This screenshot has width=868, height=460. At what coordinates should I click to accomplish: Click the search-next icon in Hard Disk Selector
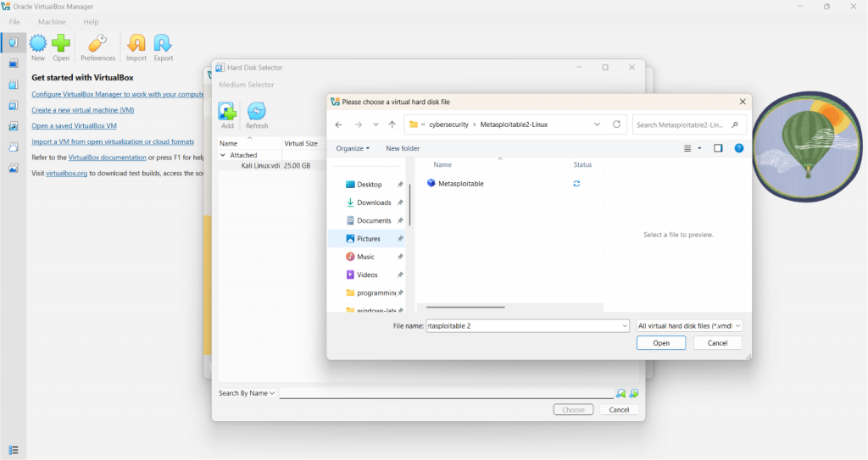pyautogui.click(x=634, y=393)
